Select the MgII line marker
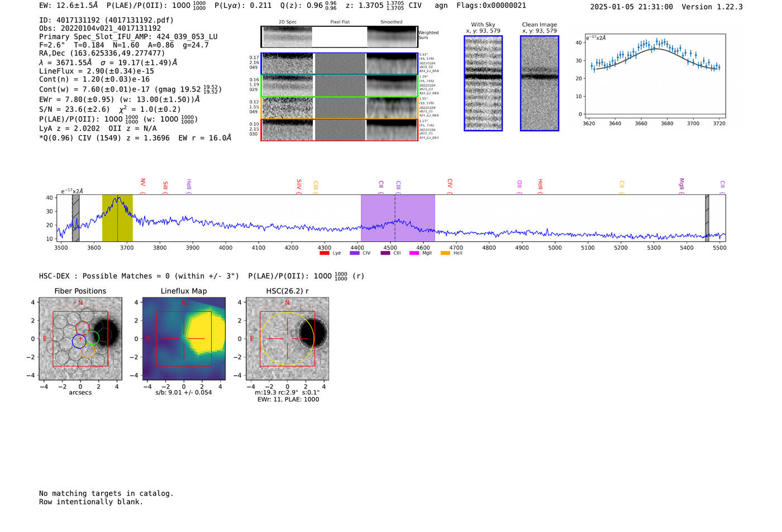 [x=681, y=186]
